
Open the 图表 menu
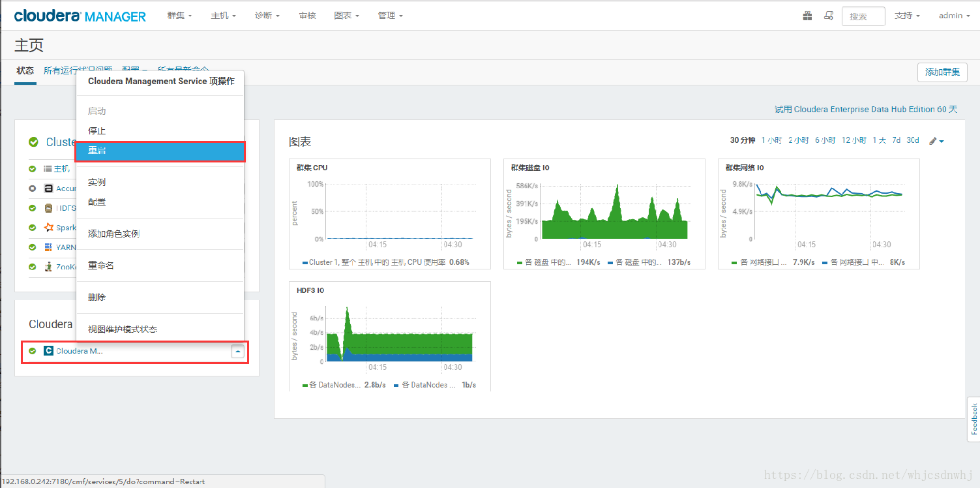(346, 16)
